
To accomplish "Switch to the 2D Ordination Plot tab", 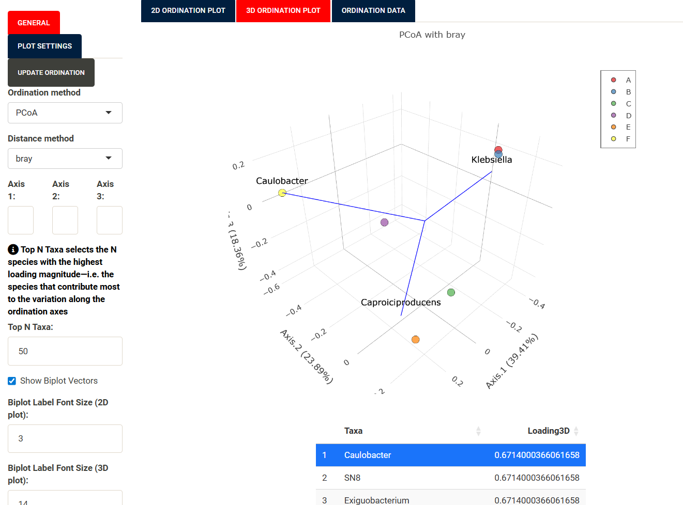I will coord(188,11).
